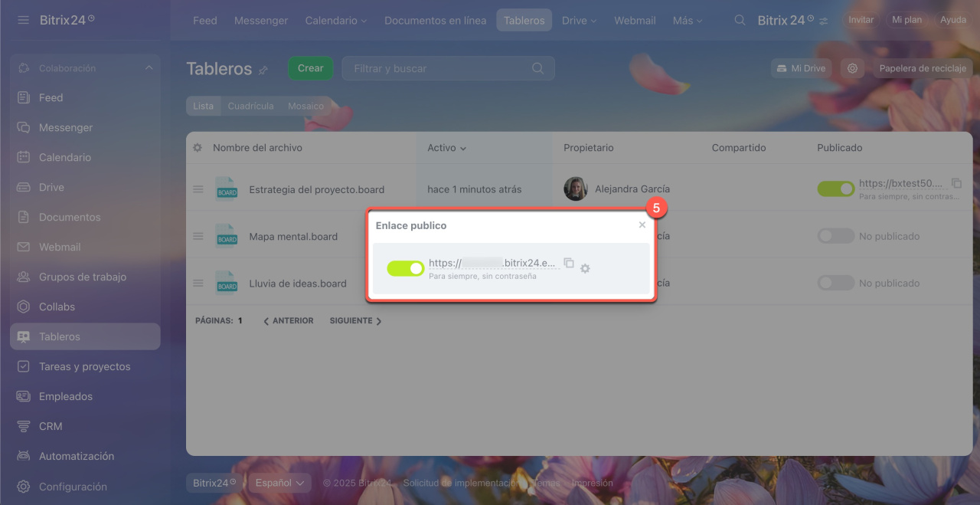
Task: Open link settings gear in the Enlace publico popup
Action: [x=585, y=269]
